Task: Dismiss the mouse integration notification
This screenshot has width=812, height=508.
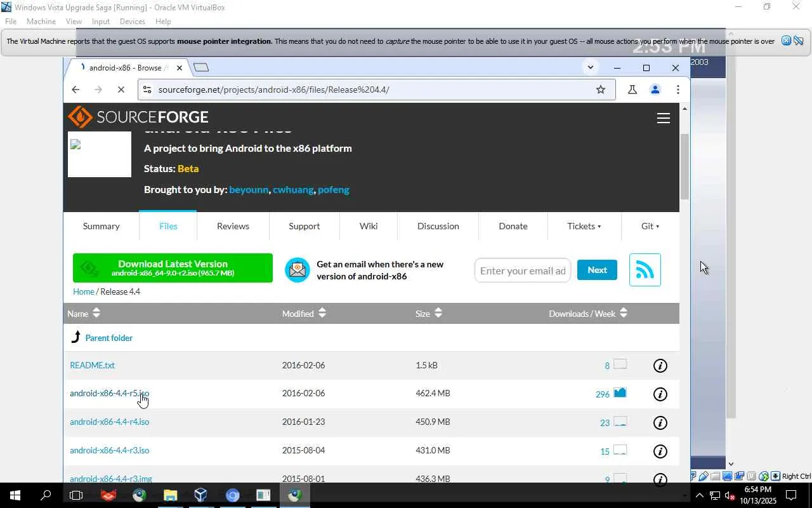Action: 786,41
